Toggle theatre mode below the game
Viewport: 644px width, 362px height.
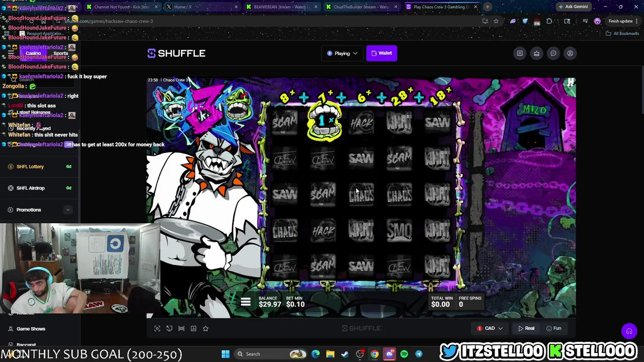coord(181,328)
